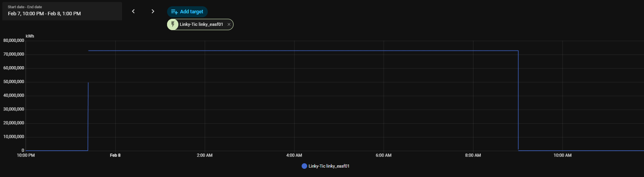The width and height of the screenshot is (644, 177).
Task: Select the Linky-Tic linky_easf01 target chip label
Action: [x=201, y=25]
